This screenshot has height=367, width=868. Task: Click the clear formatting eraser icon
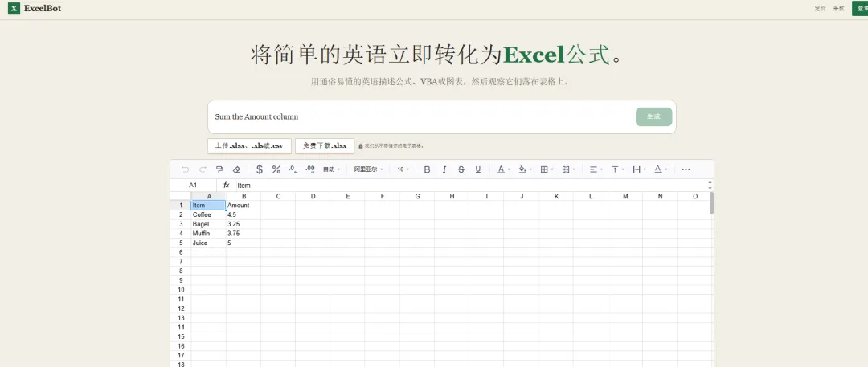(237, 169)
